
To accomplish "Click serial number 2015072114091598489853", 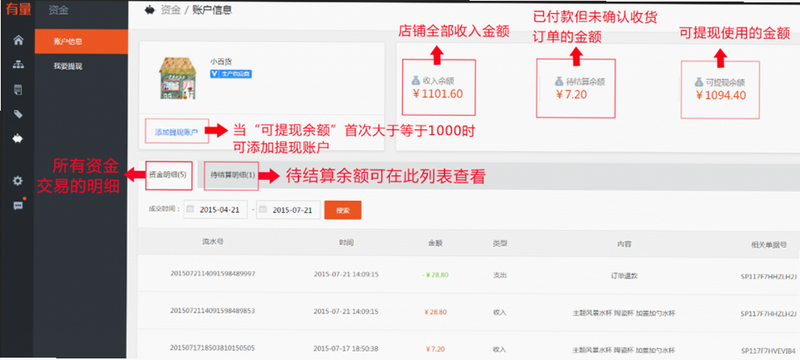I will click(212, 311).
